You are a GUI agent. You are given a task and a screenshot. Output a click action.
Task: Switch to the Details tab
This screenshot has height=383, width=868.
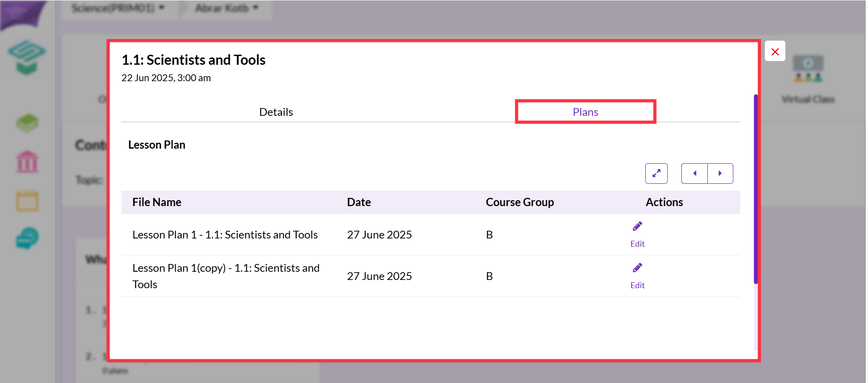pos(276,112)
